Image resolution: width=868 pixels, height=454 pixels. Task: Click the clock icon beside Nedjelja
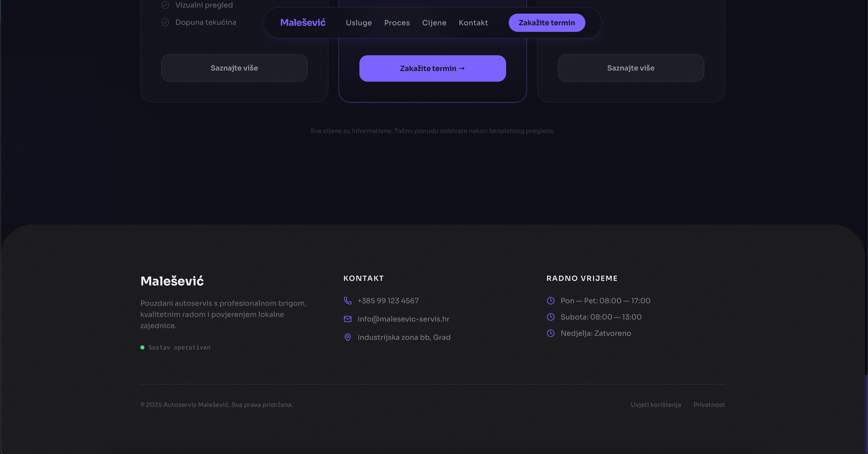click(x=551, y=333)
